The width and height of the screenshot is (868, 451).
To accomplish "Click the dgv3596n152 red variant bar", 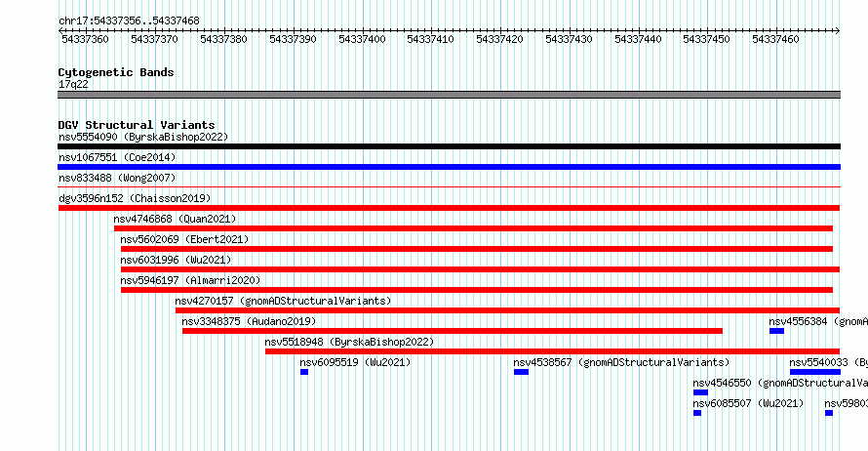I will coord(449,208).
